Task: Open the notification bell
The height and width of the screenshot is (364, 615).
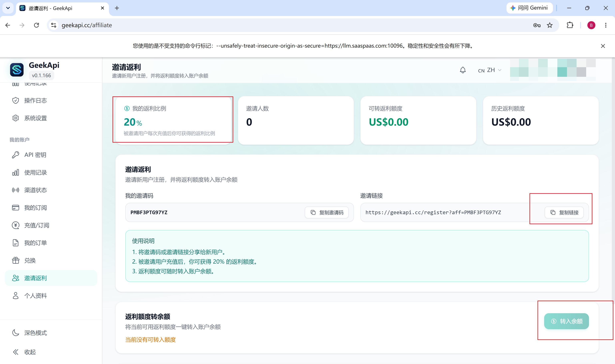Action: [x=462, y=70]
